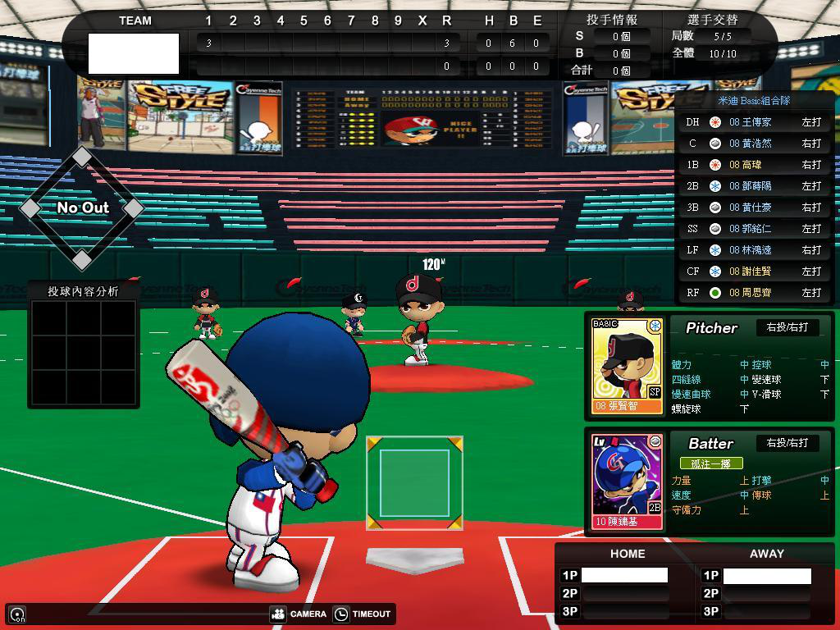The height and width of the screenshot is (630, 840).
Task: Click the CAMERA icon in bottom bar
Action: 278,614
